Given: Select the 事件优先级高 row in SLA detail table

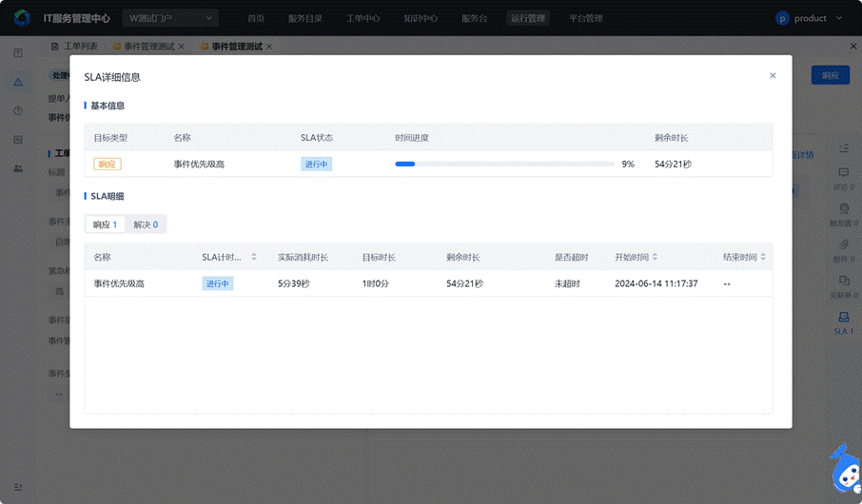Looking at the screenshot, I should pyautogui.click(x=428, y=283).
